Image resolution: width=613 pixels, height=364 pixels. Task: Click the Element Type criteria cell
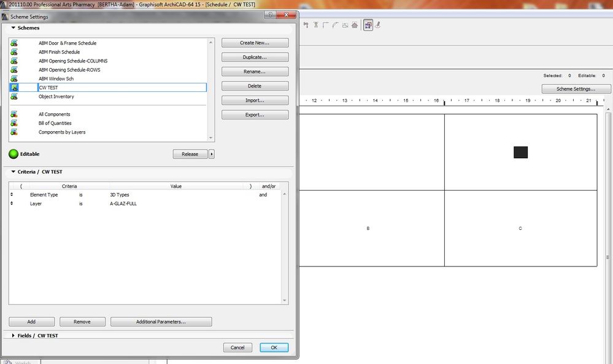(x=44, y=194)
